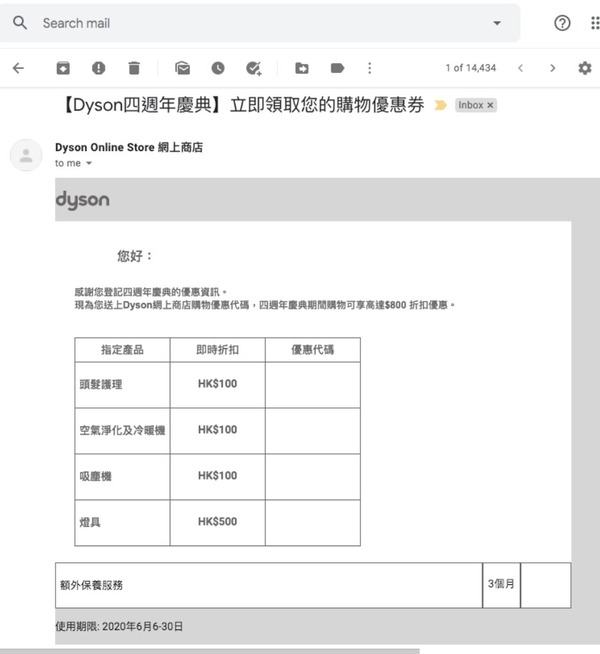Screen dimensions: 600x654
Task: Add this email to Tasks
Action: pyautogui.click(x=254, y=68)
